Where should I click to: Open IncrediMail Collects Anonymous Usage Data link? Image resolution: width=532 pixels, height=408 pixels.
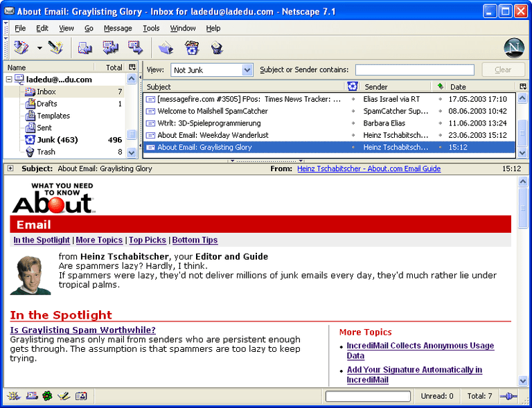[x=420, y=351]
